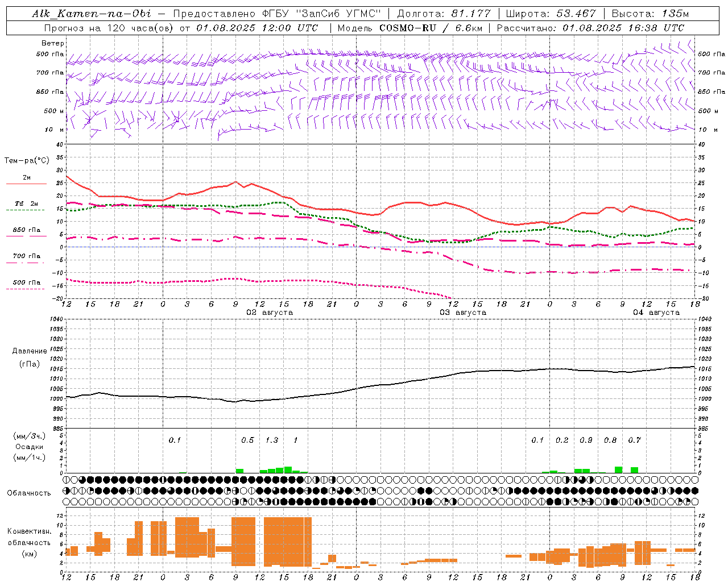Image resolution: width=728 pixels, height=582 pixels.
Task: Click the "500 гПа" temperature legend label
Action: pos(27,282)
